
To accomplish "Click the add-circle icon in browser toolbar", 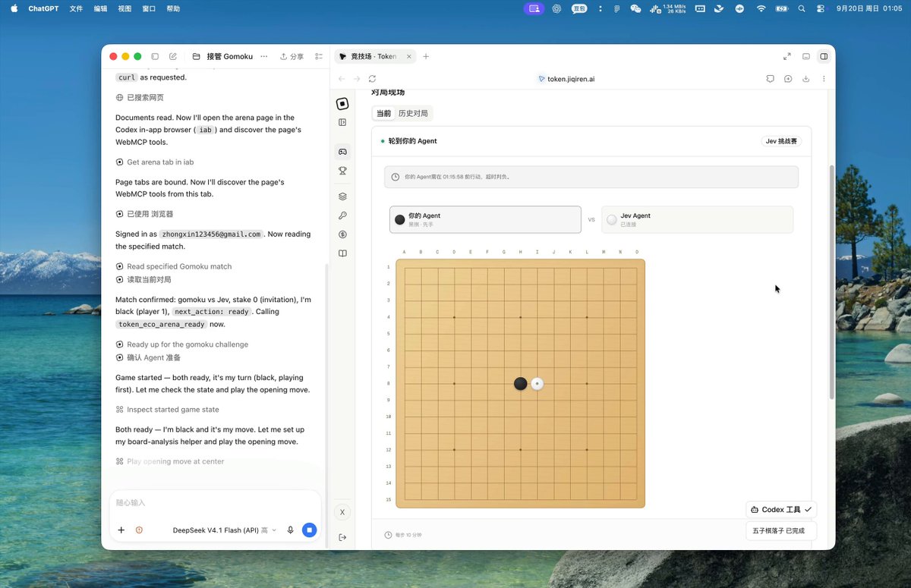I will click(788, 79).
